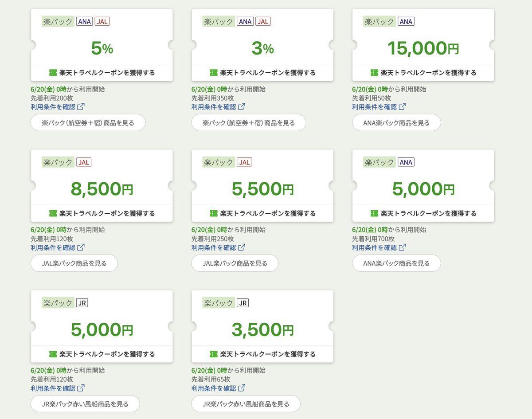Click the external link icon under the 3% coupon
The image size is (532, 419).
click(x=242, y=107)
